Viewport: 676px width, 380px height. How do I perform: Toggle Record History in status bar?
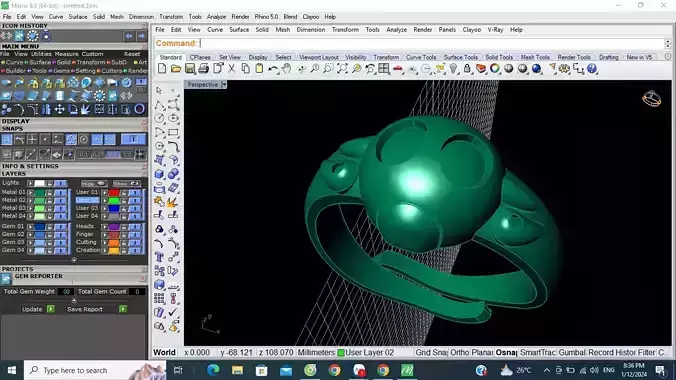[x=612, y=353]
